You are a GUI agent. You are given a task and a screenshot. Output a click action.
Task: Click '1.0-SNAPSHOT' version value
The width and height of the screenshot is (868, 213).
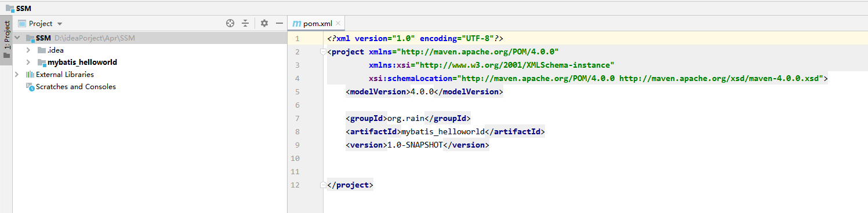point(415,145)
